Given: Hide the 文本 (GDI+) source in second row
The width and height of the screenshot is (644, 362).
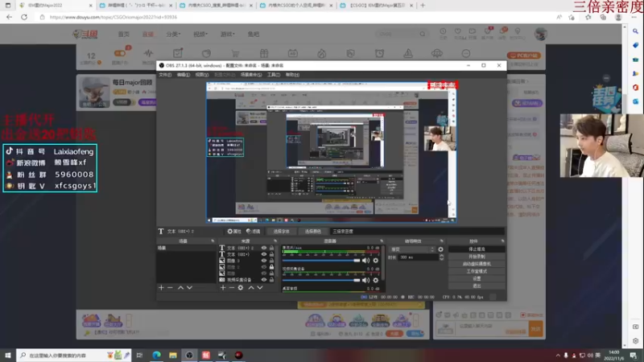Looking at the screenshot, I should tap(264, 254).
